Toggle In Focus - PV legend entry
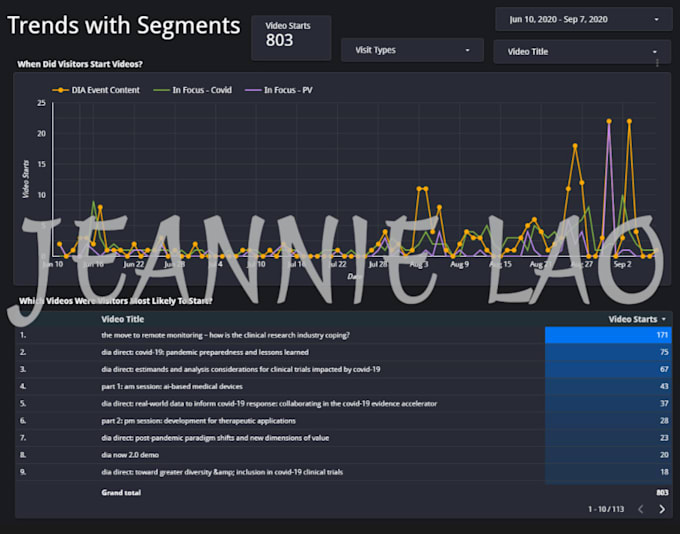 pos(279,90)
